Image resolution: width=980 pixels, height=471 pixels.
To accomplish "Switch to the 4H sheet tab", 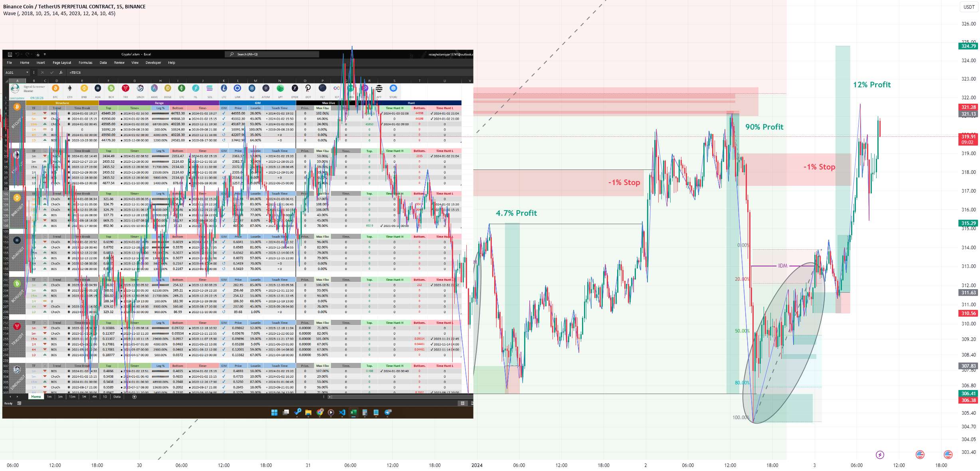I will coord(95,397).
